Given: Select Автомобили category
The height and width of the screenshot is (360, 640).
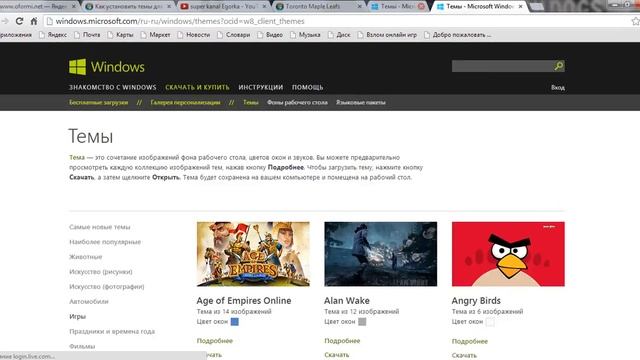Looking at the screenshot, I should [x=89, y=301].
